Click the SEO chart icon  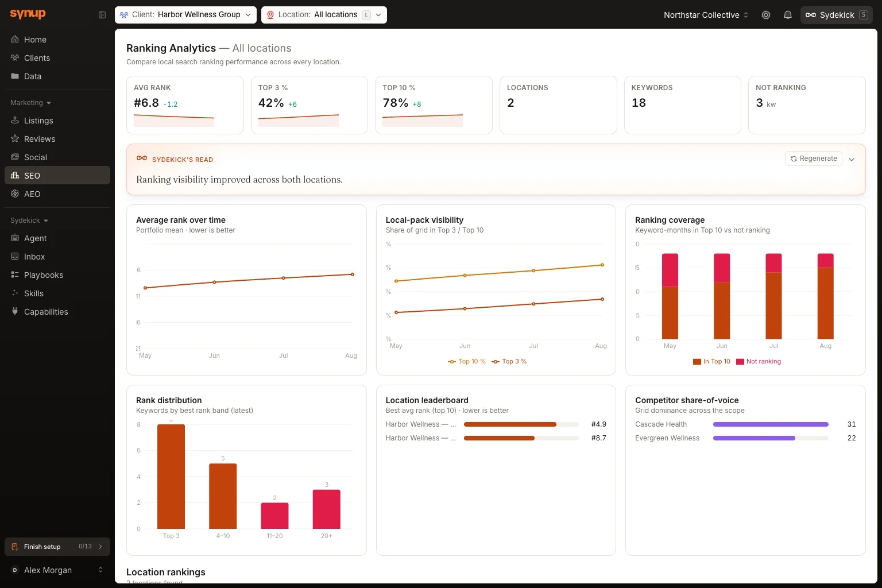[x=15, y=176]
